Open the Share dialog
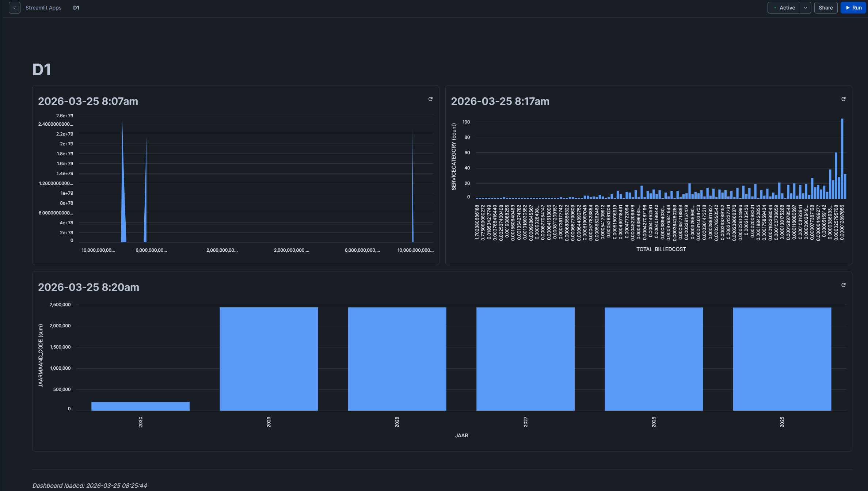Image resolution: width=868 pixels, height=491 pixels. pyautogui.click(x=825, y=8)
